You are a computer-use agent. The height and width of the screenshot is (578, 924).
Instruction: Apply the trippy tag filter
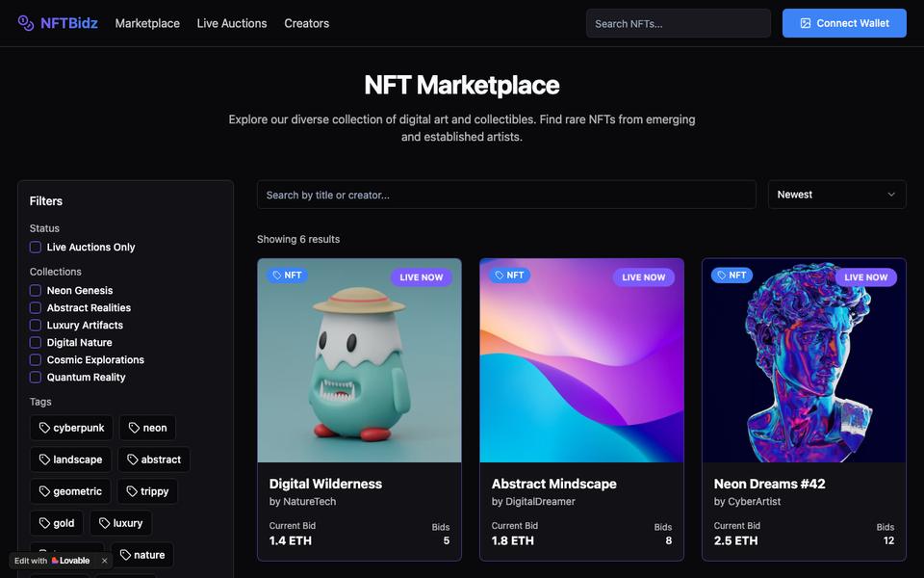[147, 491]
